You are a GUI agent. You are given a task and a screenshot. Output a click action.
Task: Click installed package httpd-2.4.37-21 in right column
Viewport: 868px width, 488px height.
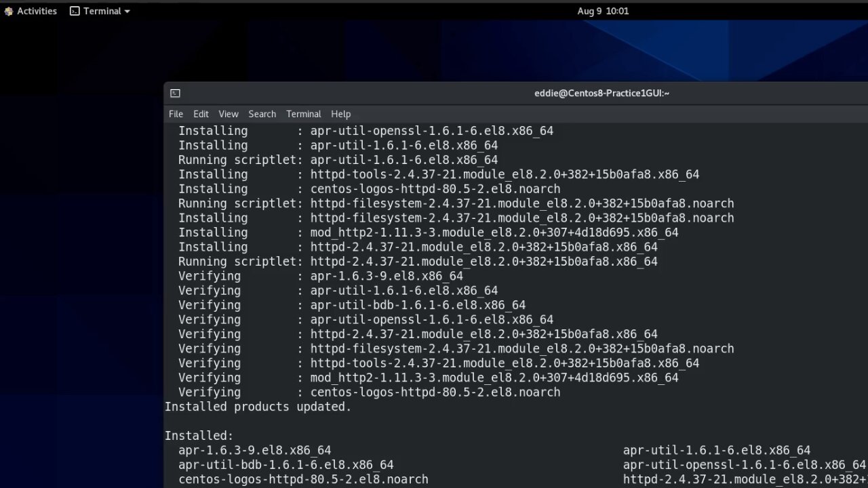pos(745,480)
